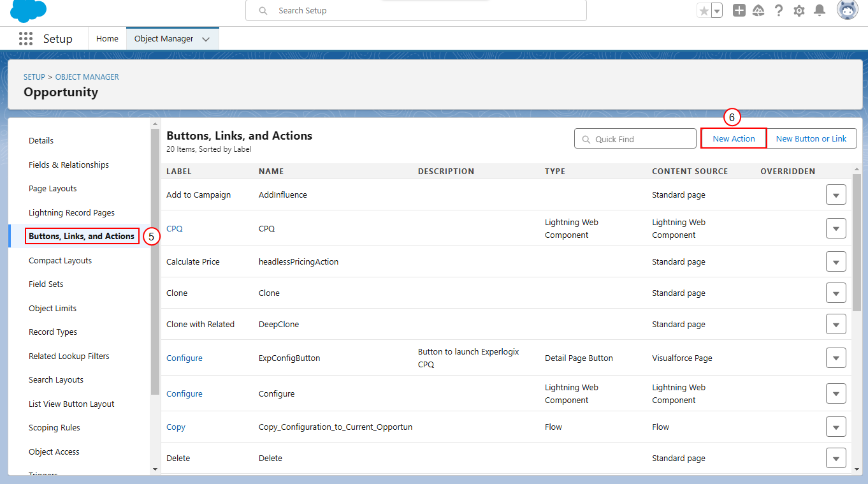Click table scrollbar up arrow

(x=857, y=168)
